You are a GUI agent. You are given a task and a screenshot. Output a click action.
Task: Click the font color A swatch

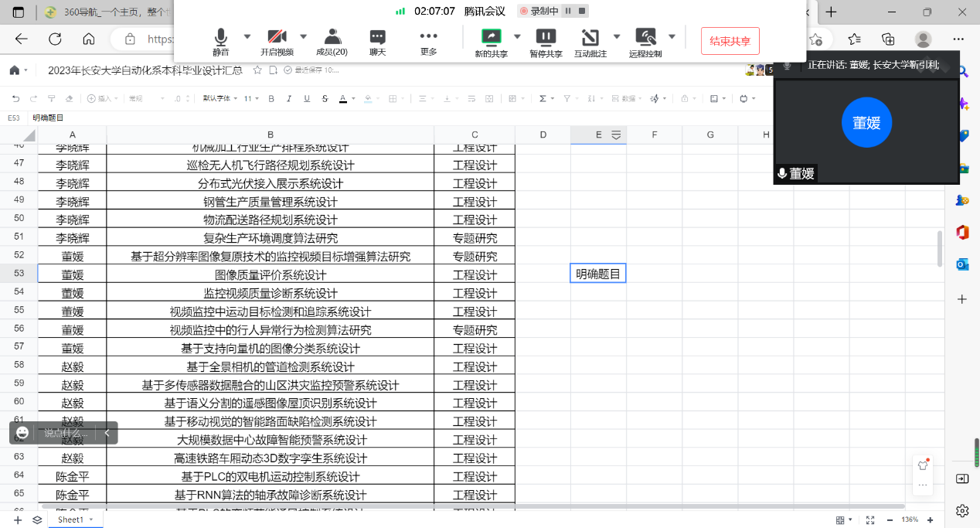click(342, 99)
